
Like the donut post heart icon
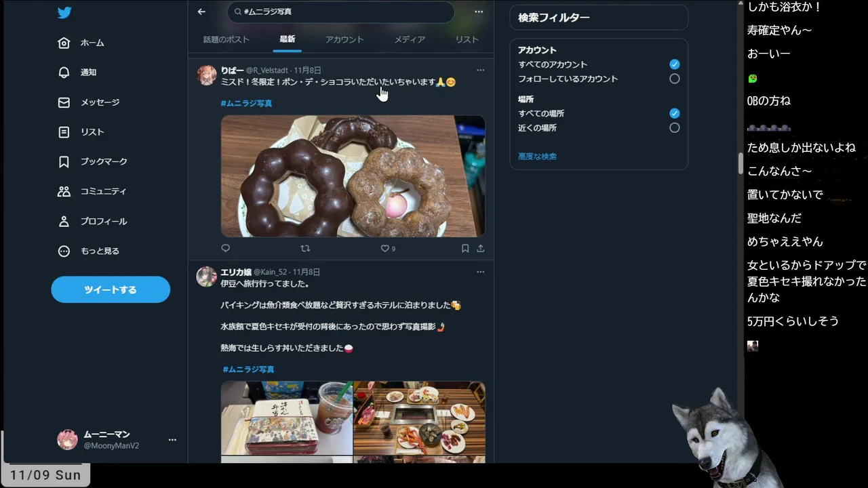pyautogui.click(x=384, y=249)
